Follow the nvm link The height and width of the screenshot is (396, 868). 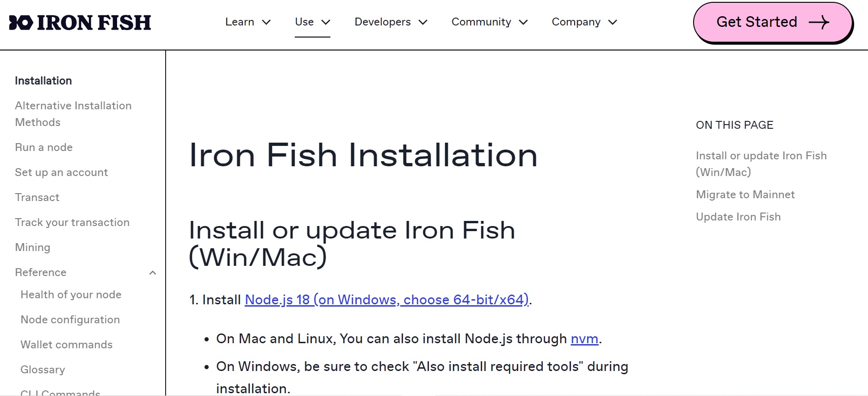click(584, 339)
